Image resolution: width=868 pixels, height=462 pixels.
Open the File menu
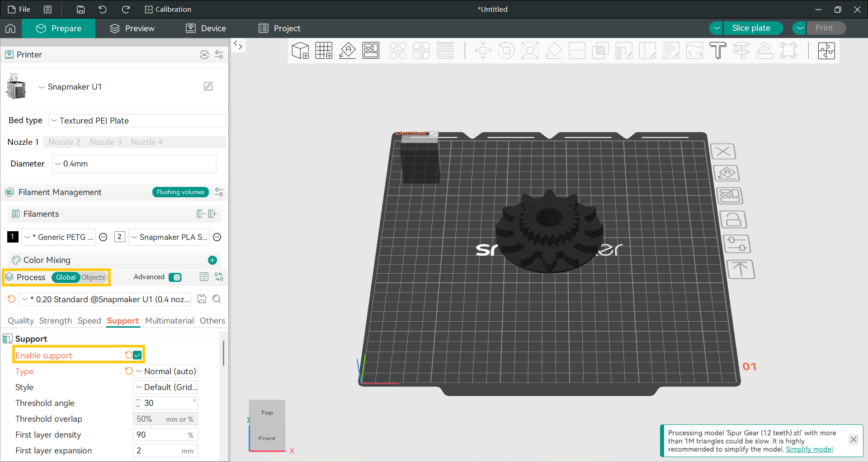(x=19, y=9)
